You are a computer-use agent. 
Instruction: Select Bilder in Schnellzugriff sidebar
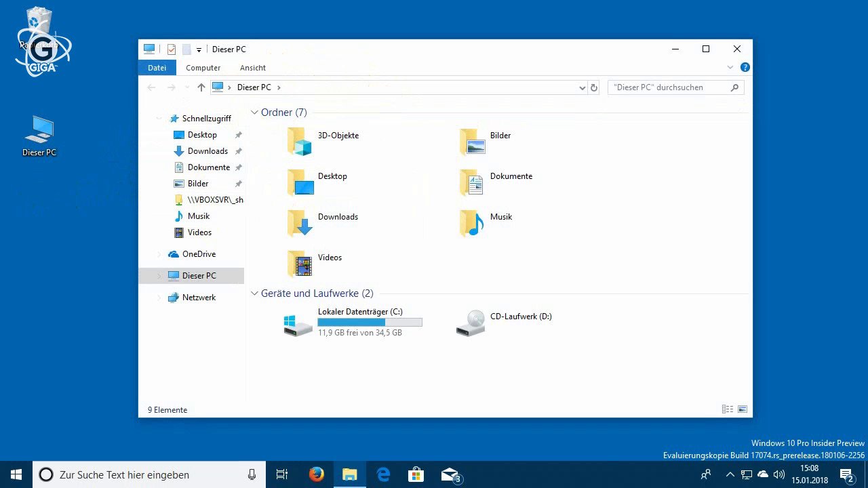click(x=198, y=184)
